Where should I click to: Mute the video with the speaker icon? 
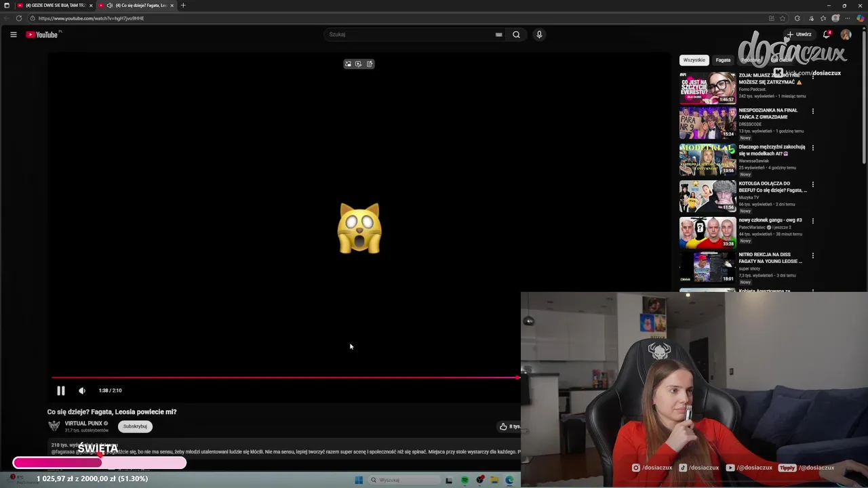82,390
